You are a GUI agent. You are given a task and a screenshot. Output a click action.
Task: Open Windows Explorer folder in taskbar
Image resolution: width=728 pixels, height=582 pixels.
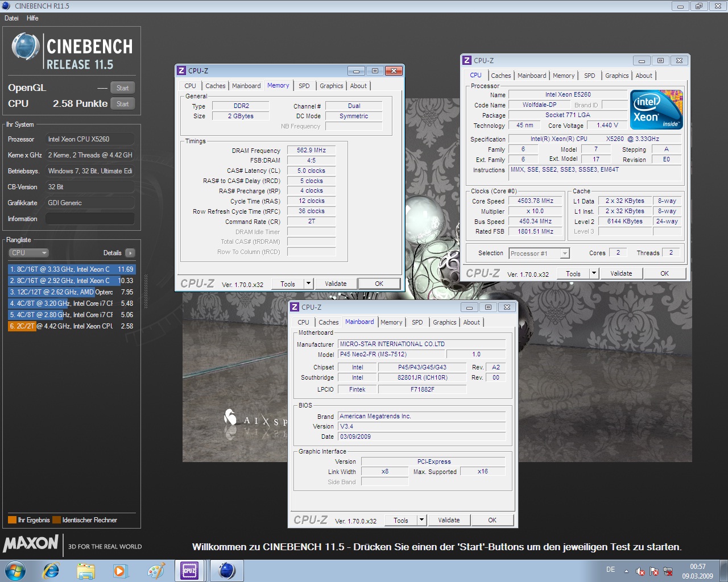[x=86, y=571]
